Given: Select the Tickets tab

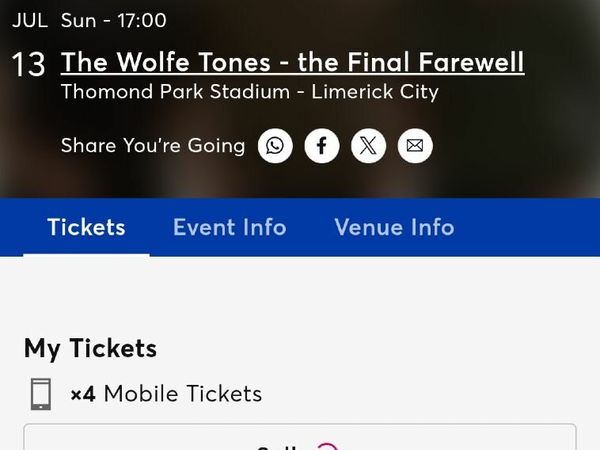Looking at the screenshot, I should click(x=86, y=227).
